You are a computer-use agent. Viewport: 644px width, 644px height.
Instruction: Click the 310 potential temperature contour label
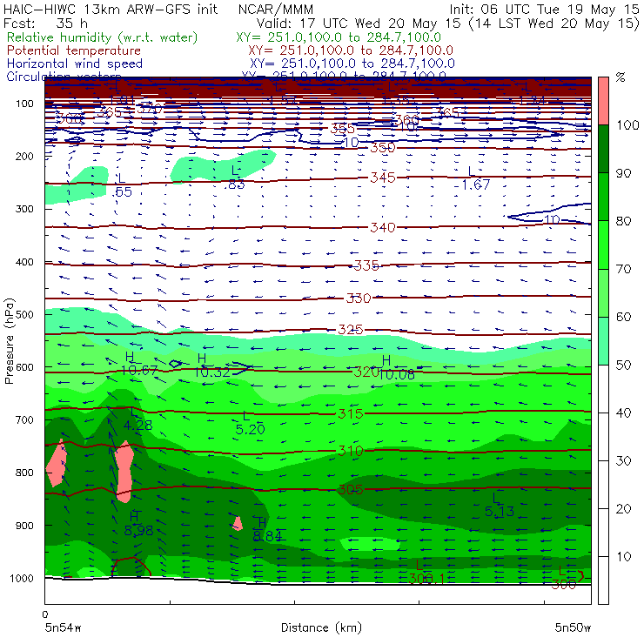pyautogui.click(x=351, y=451)
